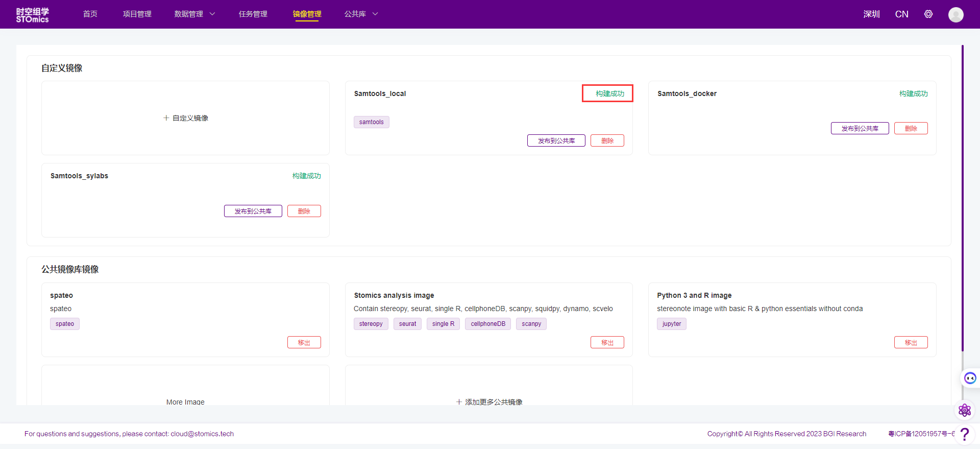This screenshot has height=449, width=980.
Task: Switch region from 深圳
Action: 871,14
